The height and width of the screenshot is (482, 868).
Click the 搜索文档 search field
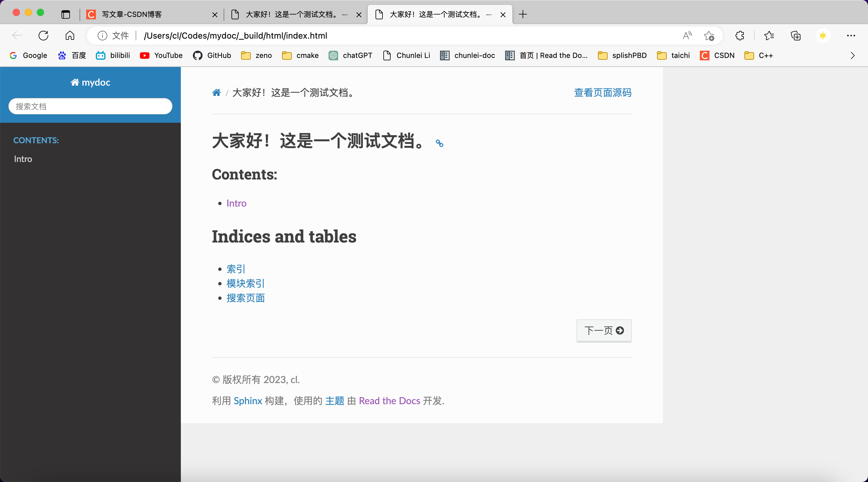90,106
